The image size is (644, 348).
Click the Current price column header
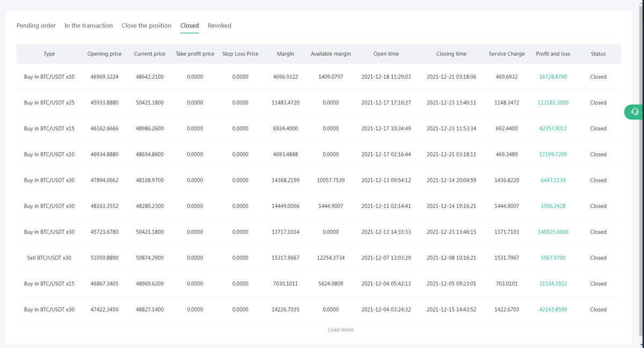(150, 54)
